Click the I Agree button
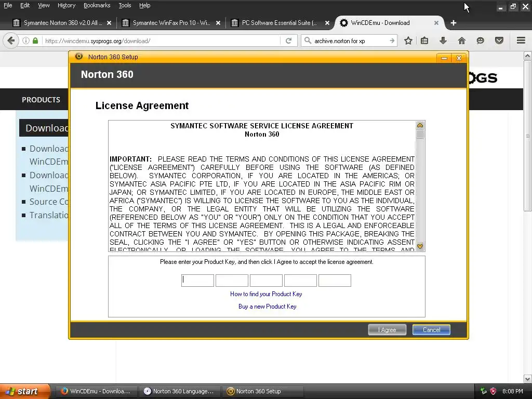 pos(387,330)
